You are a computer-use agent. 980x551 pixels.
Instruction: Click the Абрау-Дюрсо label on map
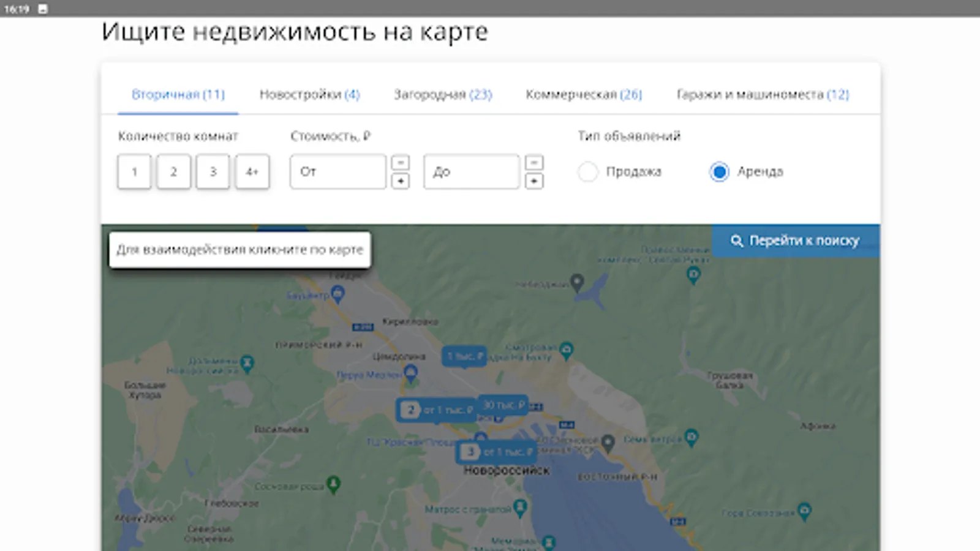tap(145, 518)
